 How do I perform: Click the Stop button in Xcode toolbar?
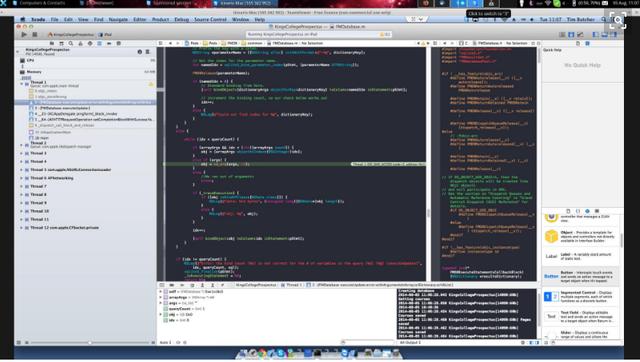tap(35, 35)
